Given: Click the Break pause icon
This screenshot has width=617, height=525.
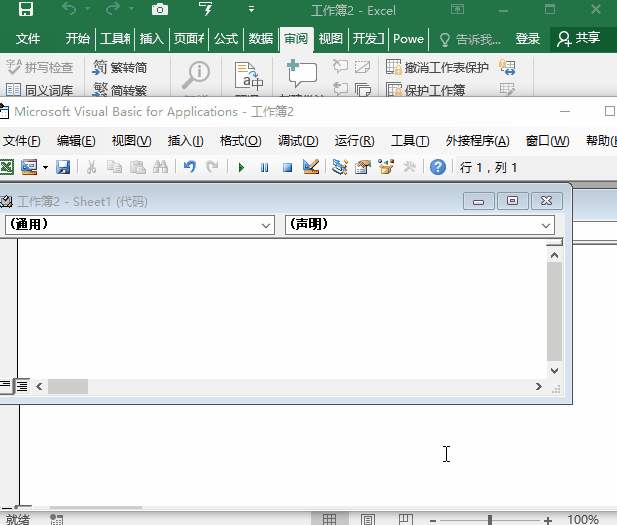Looking at the screenshot, I should point(264,168).
